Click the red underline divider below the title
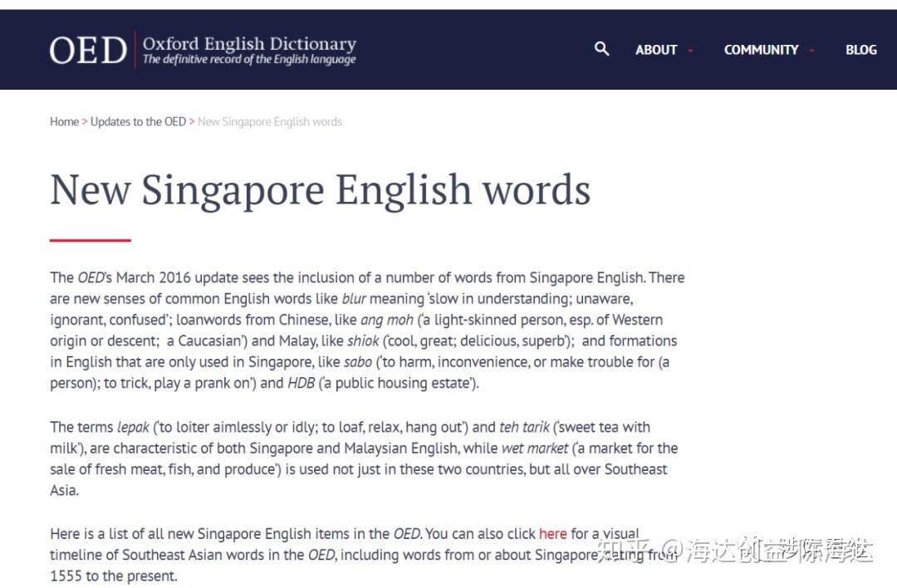 89,240
